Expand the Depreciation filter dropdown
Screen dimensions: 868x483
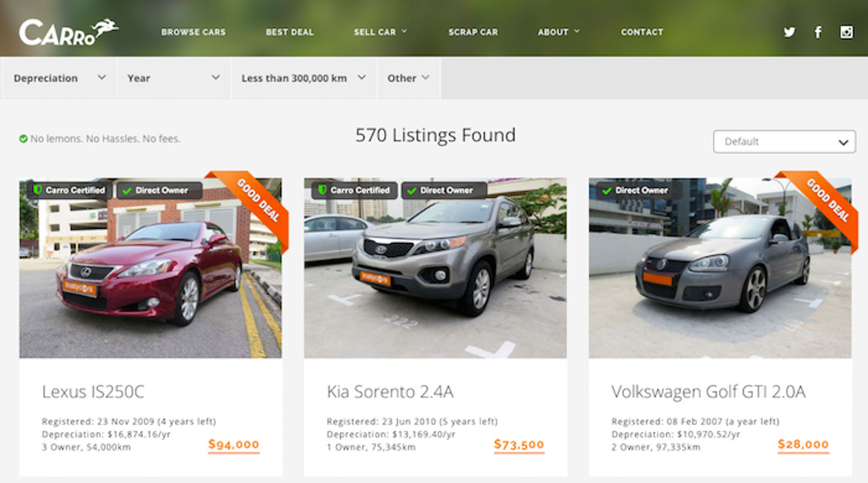(59, 78)
